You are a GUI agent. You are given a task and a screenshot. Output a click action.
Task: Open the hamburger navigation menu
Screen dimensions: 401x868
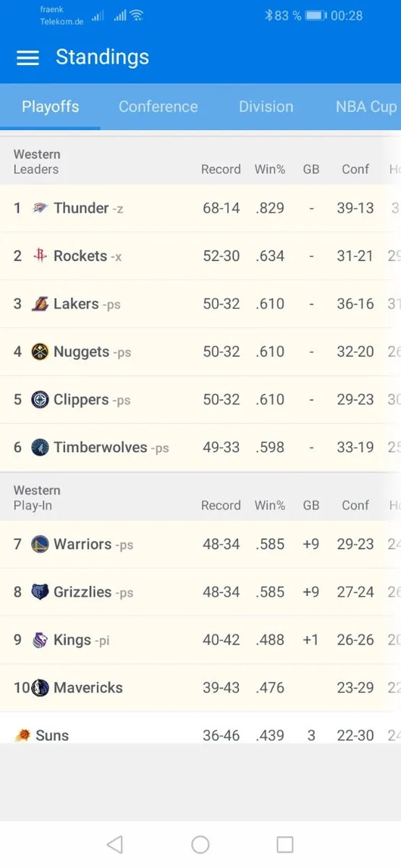(x=28, y=58)
